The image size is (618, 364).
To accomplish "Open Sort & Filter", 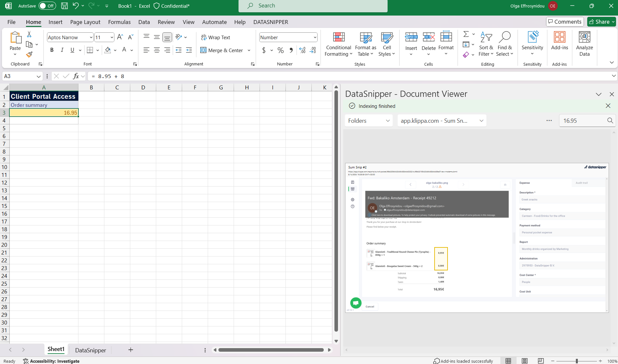I will point(486,44).
